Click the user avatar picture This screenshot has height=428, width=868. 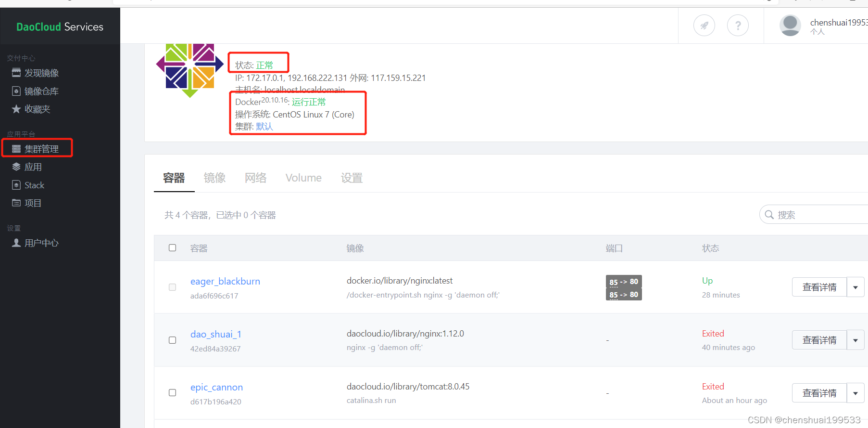[790, 26]
